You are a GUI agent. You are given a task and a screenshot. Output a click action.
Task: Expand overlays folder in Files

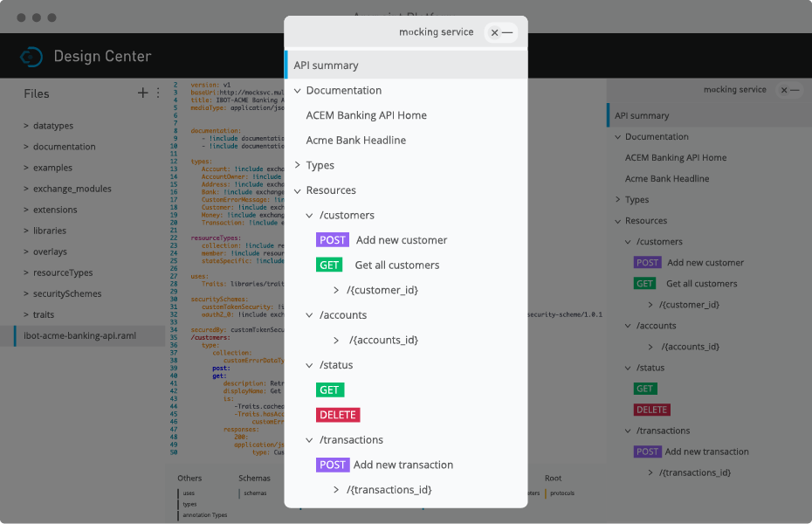[26, 252]
